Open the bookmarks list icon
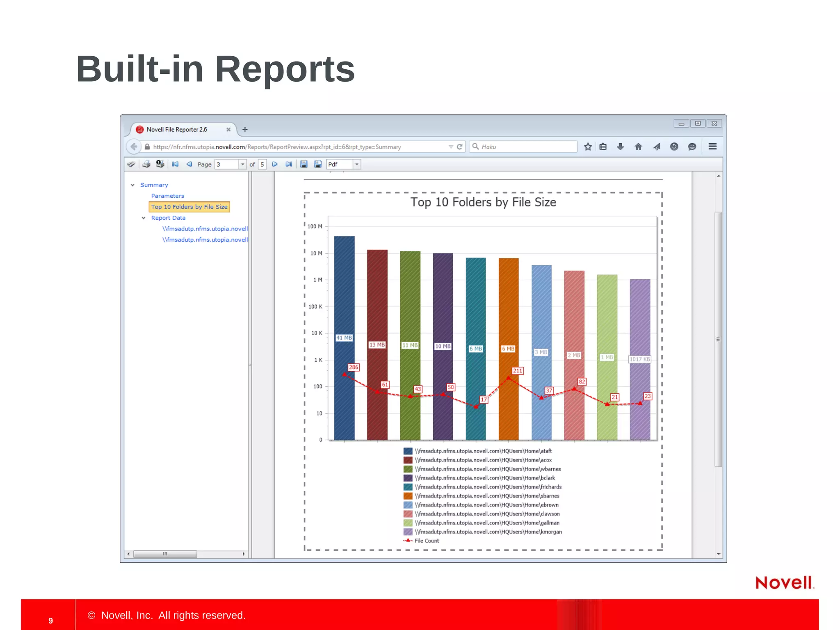This screenshot has height=630, width=840. click(x=603, y=146)
